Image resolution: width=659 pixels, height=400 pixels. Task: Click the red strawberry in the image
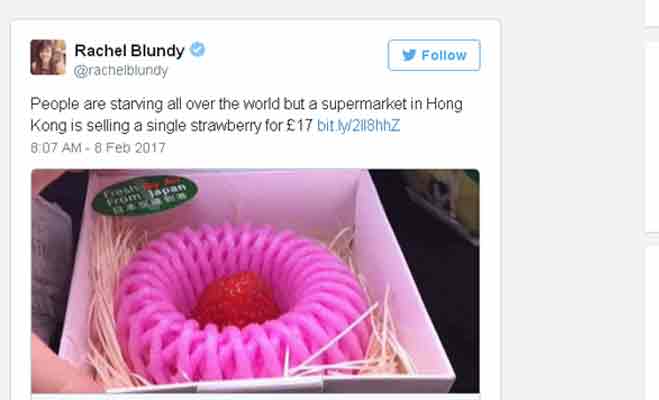coord(235,299)
